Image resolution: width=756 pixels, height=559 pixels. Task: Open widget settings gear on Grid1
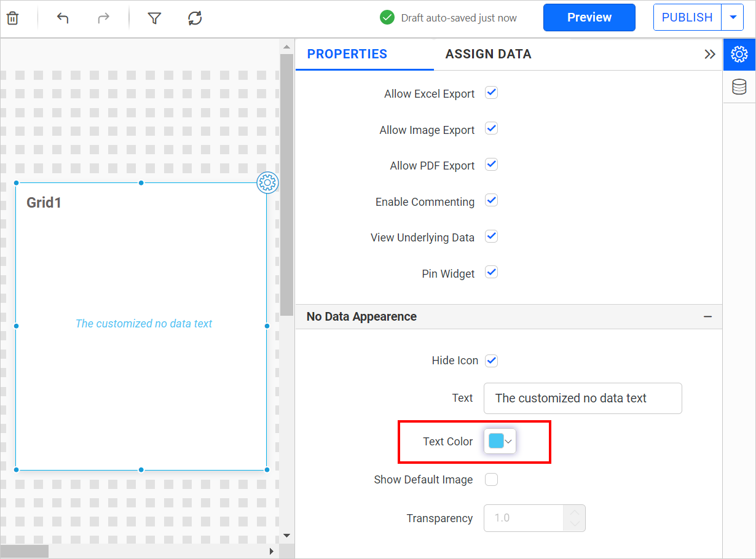coord(267,182)
